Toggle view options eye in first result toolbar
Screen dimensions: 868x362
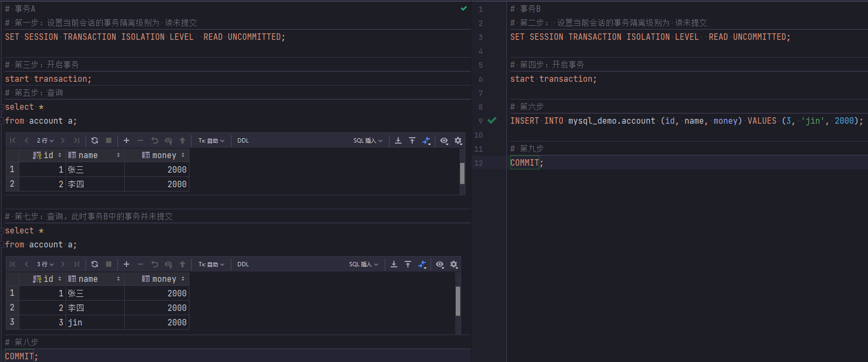click(x=444, y=140)
